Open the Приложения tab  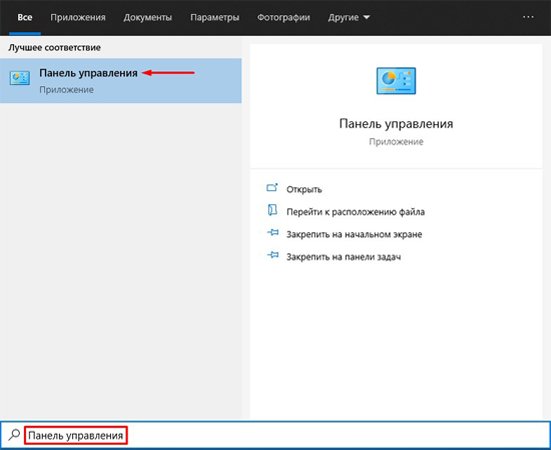[78, 17]
